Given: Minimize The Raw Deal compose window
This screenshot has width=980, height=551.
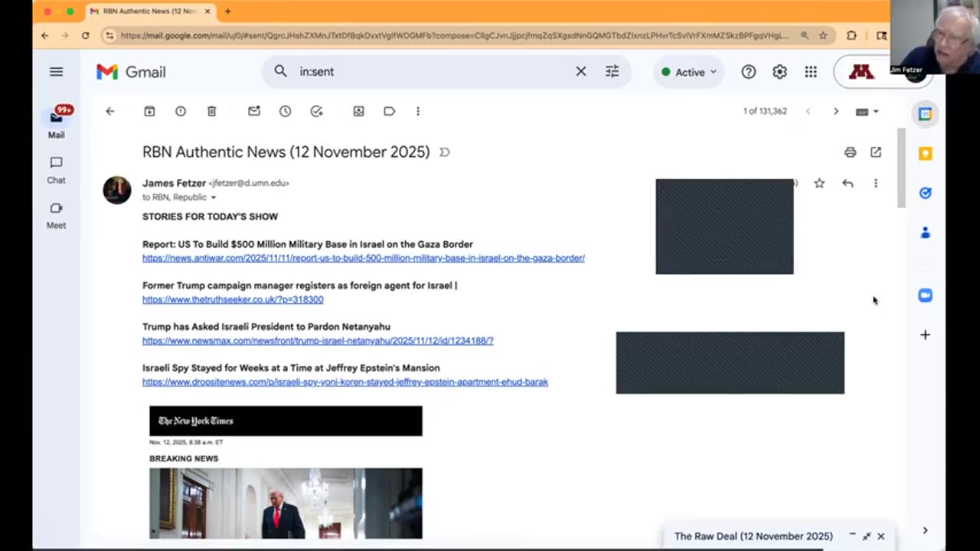Looking at the screenshot, I should click(852, 536).
